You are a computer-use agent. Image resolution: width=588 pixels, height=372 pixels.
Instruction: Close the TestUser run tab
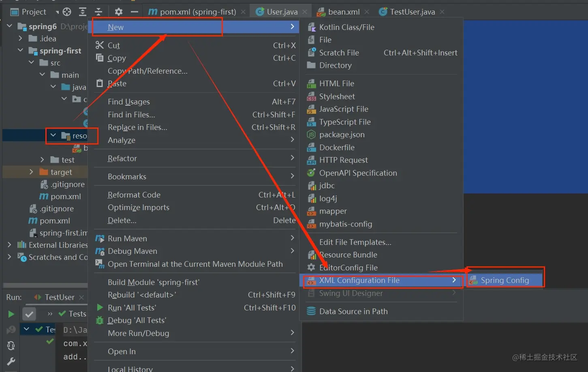click(x=81, y=297)
